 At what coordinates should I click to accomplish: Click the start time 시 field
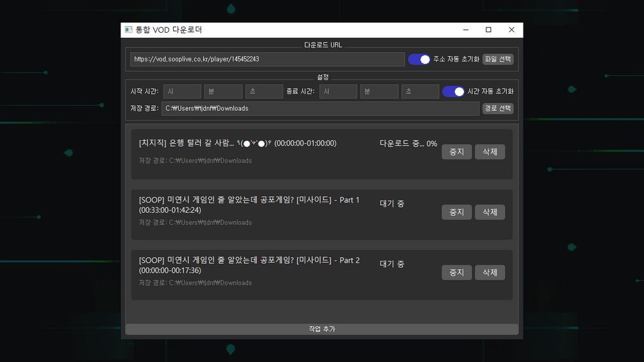click(182, 91)
